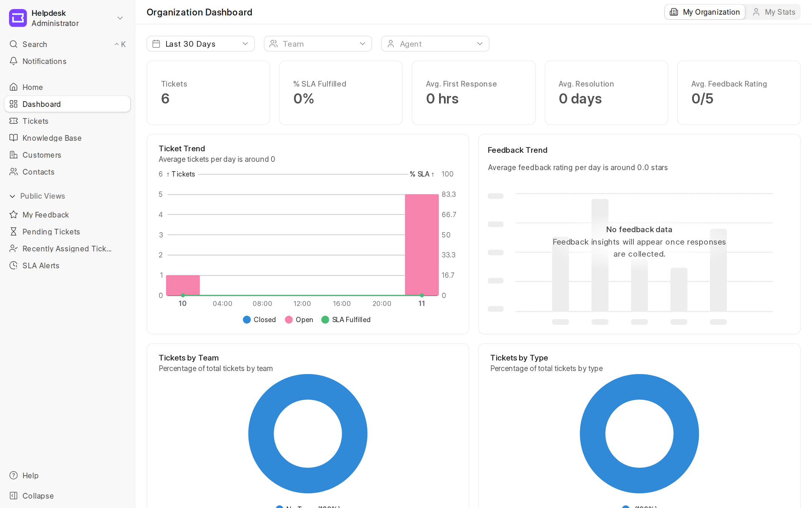This screenshot has width=812, height=508.
Task: Click the 'No feedback data' message
Action: pyautogui.click(x=639, y=229)
